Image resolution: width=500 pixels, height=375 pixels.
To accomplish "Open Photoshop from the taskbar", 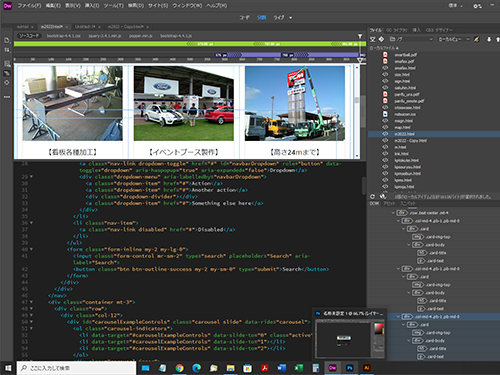I will (349, 368).
